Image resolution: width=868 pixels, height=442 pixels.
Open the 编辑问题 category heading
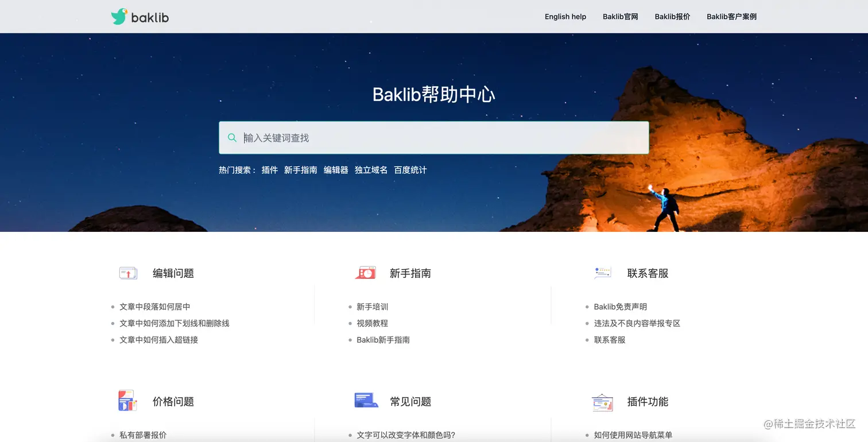(173, 273)
